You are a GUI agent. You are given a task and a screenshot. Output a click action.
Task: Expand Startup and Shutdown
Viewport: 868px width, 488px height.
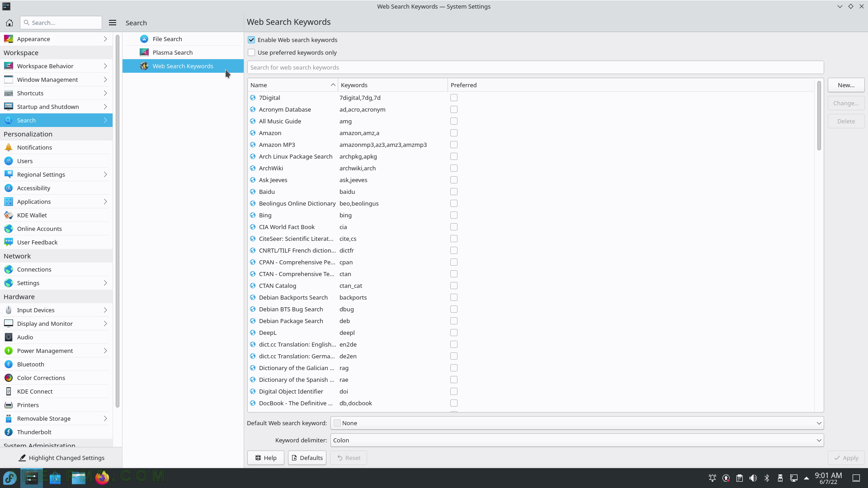pos(105,107)
